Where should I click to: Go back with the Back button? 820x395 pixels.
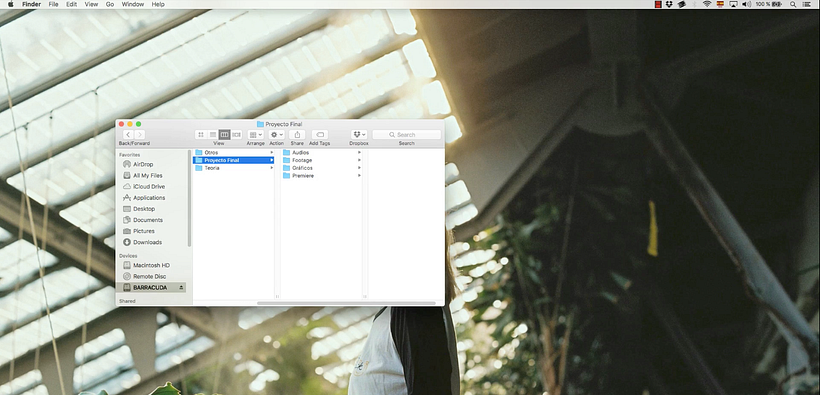click(x=128, y=135)
